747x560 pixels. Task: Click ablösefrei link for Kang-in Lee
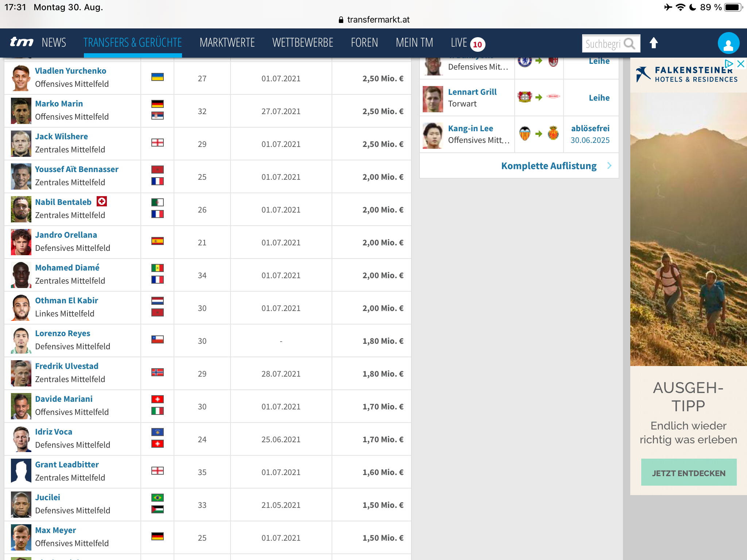click(590, 128)
